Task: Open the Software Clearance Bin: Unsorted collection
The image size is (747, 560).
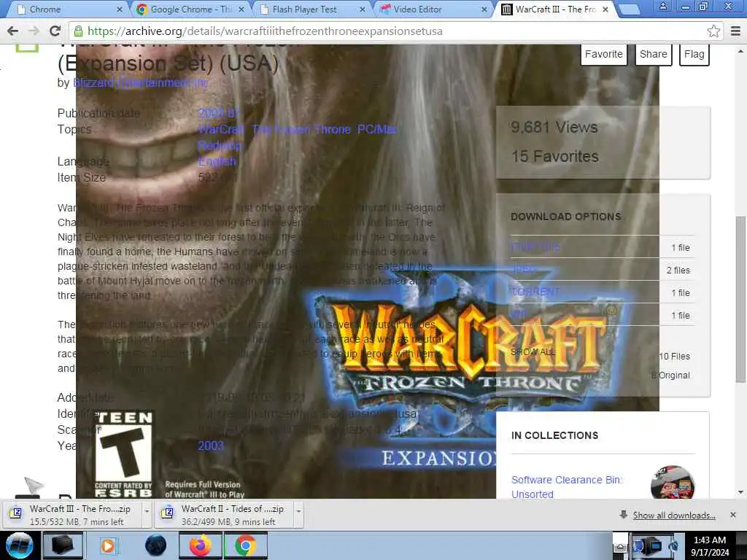Action: (567, 486)
